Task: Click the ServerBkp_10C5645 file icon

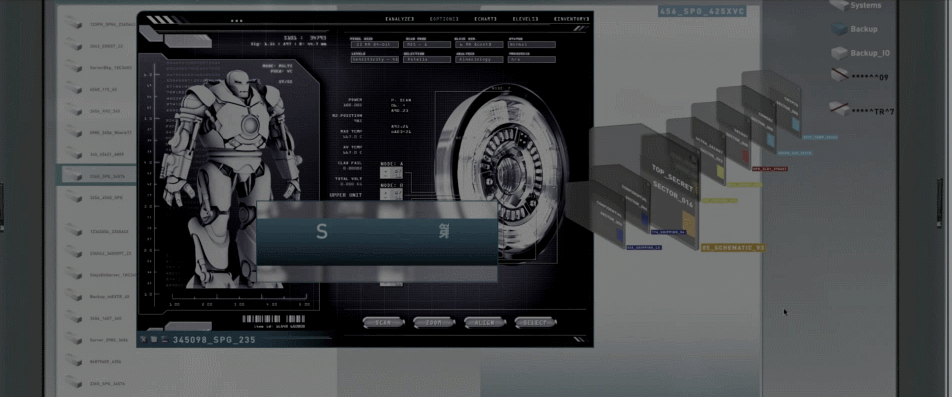Action: (73, 67)
